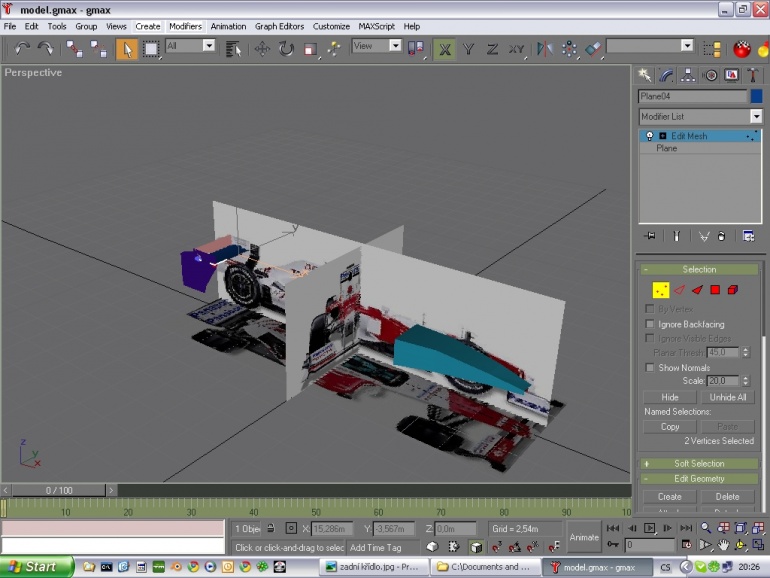Open the Hierarchy command panel tab
The width and height of the screenshot is (770, 578).
click(688, 75)
